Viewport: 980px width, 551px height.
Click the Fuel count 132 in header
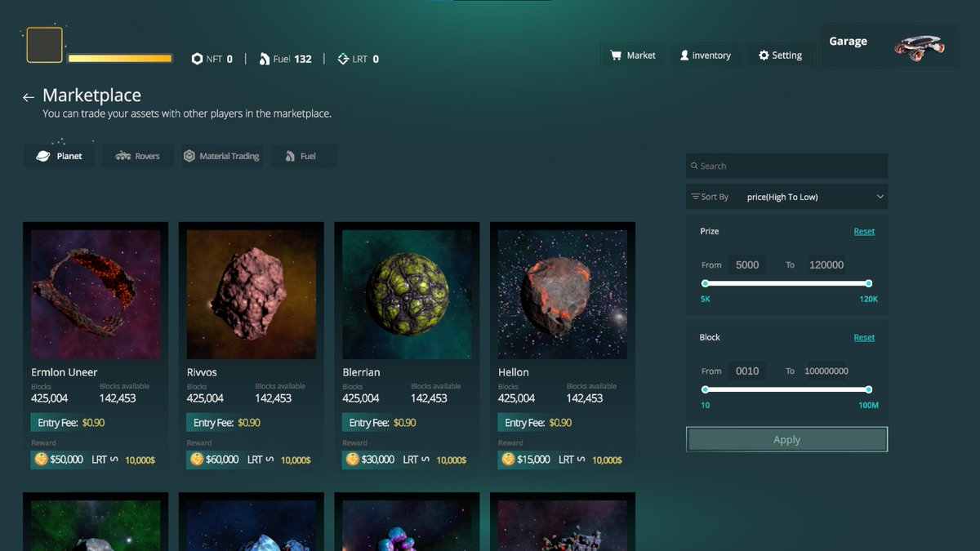(x=303, y=59)
